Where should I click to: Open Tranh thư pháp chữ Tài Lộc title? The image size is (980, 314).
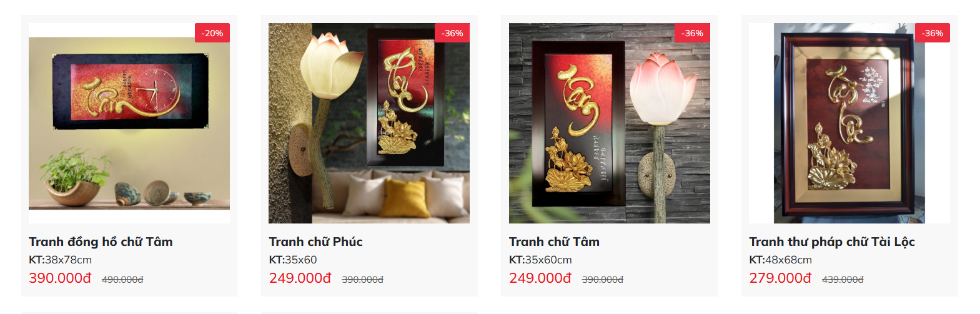[832, 242]
